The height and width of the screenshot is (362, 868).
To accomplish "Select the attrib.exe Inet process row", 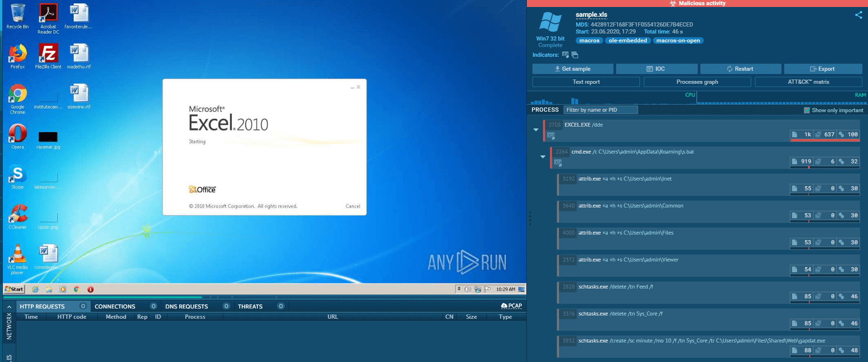I will (x=708, y=184).
